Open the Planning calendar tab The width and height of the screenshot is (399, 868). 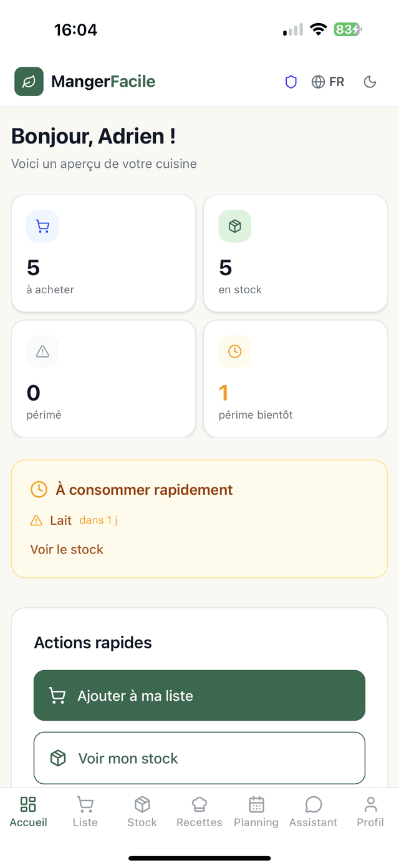click(x=256, y=811)
